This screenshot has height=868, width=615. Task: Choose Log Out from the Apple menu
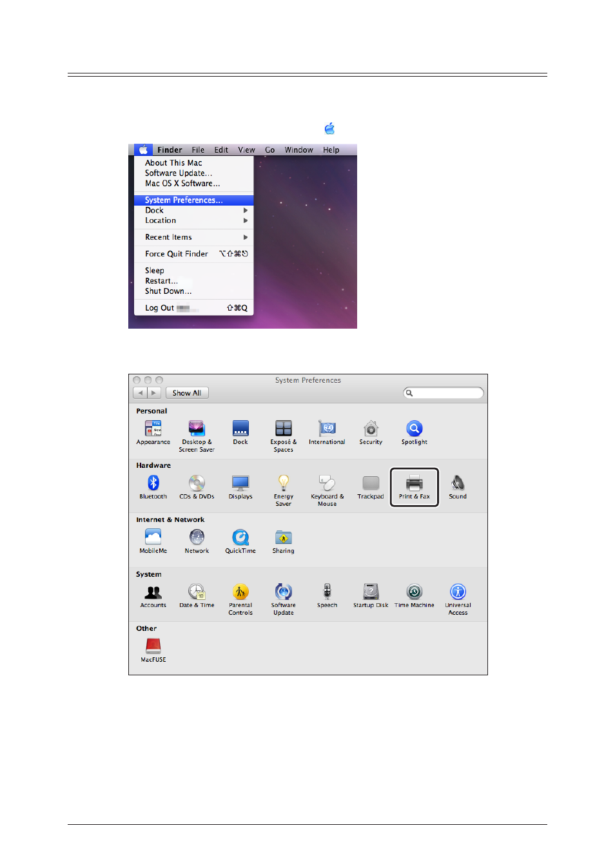tap(193, 308)
